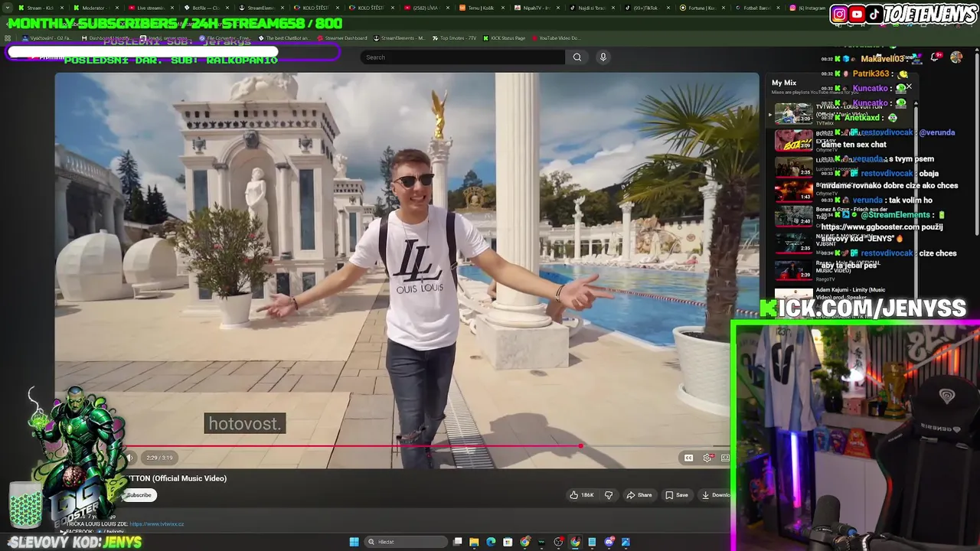Open the Windows Start menu
This screenshot has width=980, height=551.
point(354,542)
